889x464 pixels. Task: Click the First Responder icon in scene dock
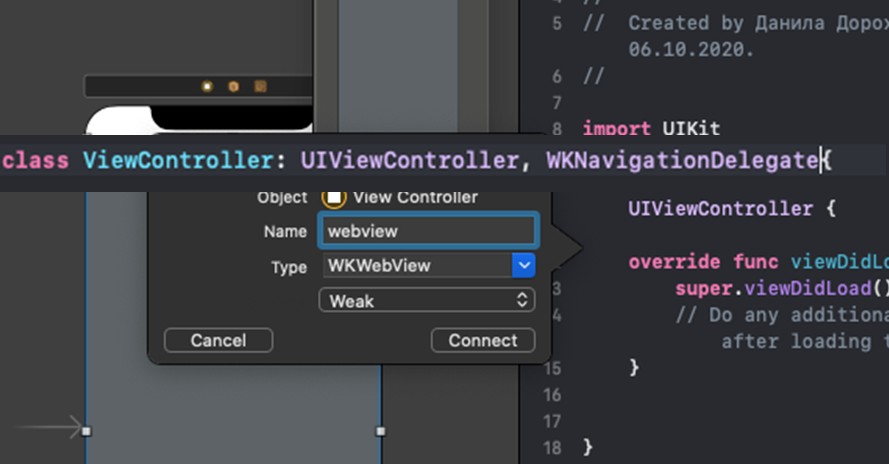(234, 87)
